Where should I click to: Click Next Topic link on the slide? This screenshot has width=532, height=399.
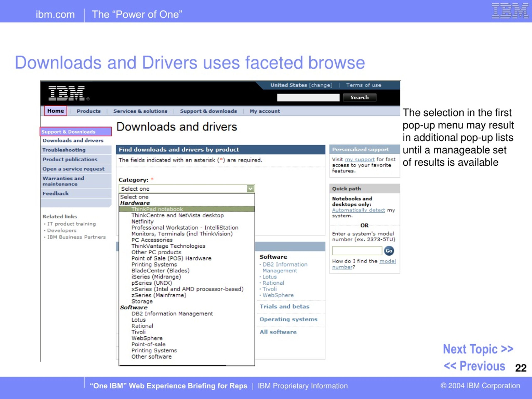(478, 349)
